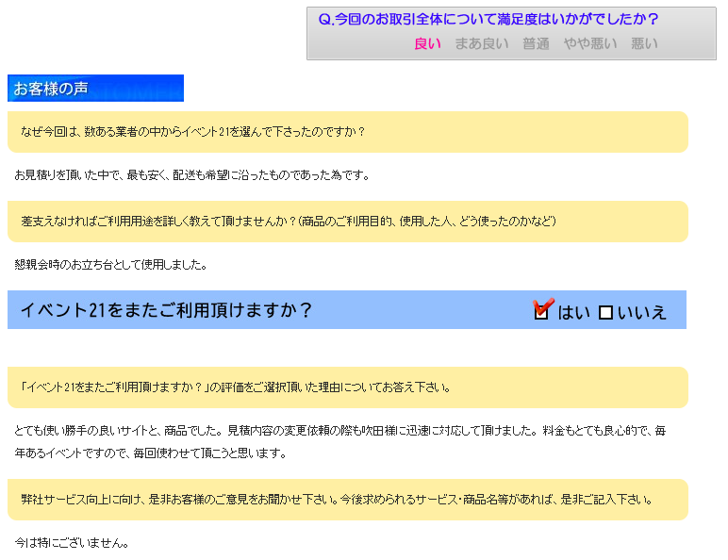The height and width of the screenshot is (560, 728).
Task: Click the 今は特にございません answer text
Action: [x=72, y=543]
